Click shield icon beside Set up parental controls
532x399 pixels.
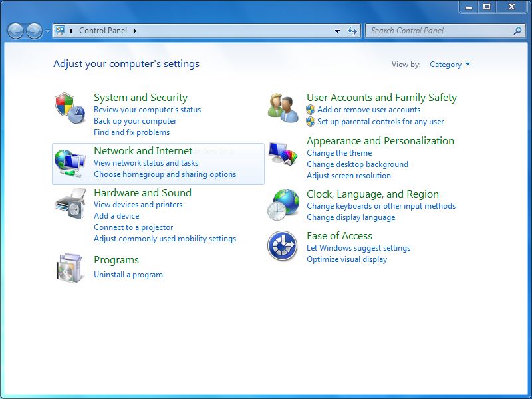pyautogui.click(x=311, y=122)
